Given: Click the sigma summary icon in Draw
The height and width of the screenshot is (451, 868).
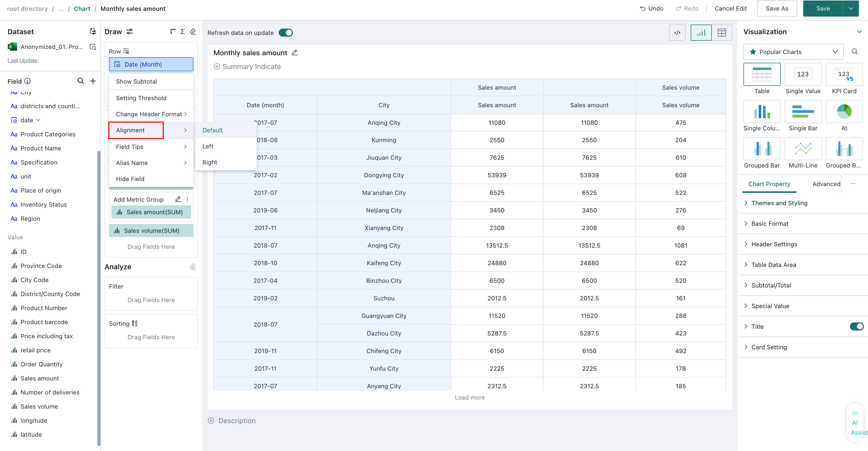Looking at the screenshot, I should pos(183,31).
